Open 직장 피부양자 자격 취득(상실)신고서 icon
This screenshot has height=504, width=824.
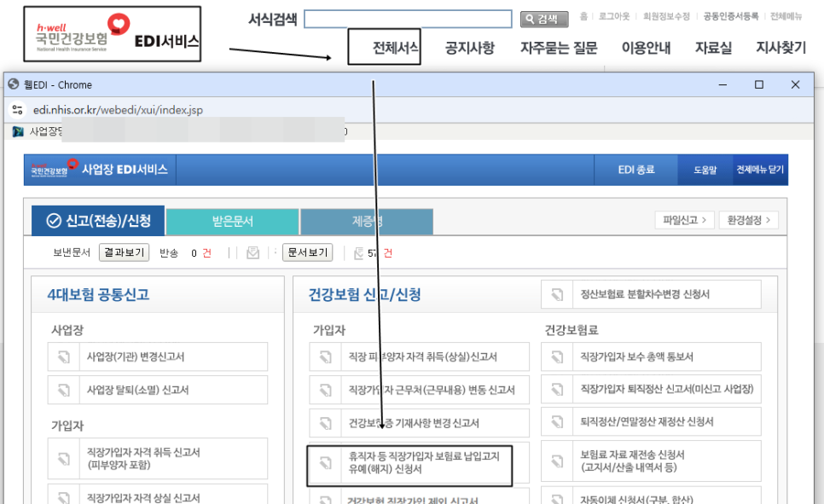(x=324, y=356)
